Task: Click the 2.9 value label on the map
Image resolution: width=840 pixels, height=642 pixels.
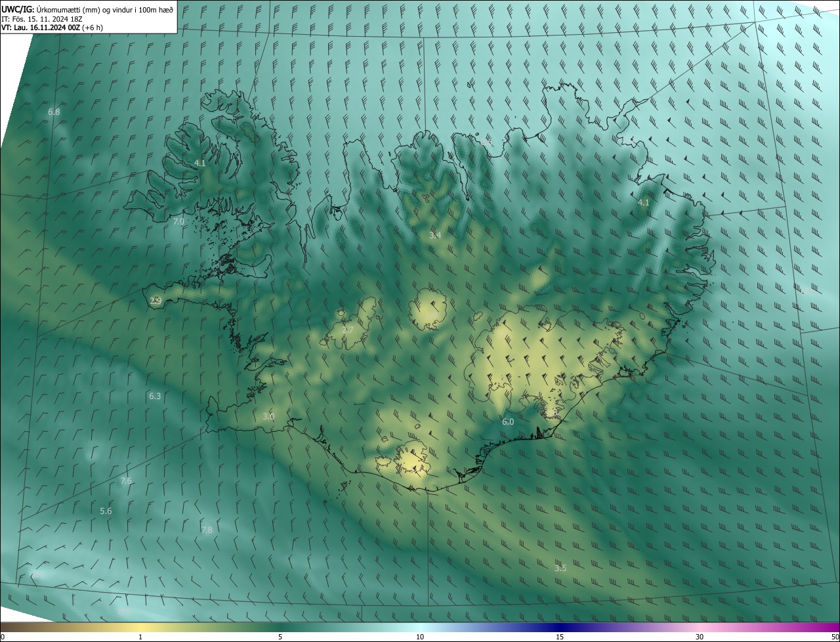Action: tap(156, 301)
